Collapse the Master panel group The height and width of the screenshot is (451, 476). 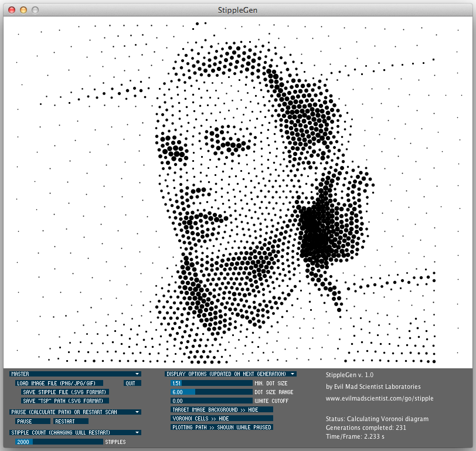click(x=137, y=374)
